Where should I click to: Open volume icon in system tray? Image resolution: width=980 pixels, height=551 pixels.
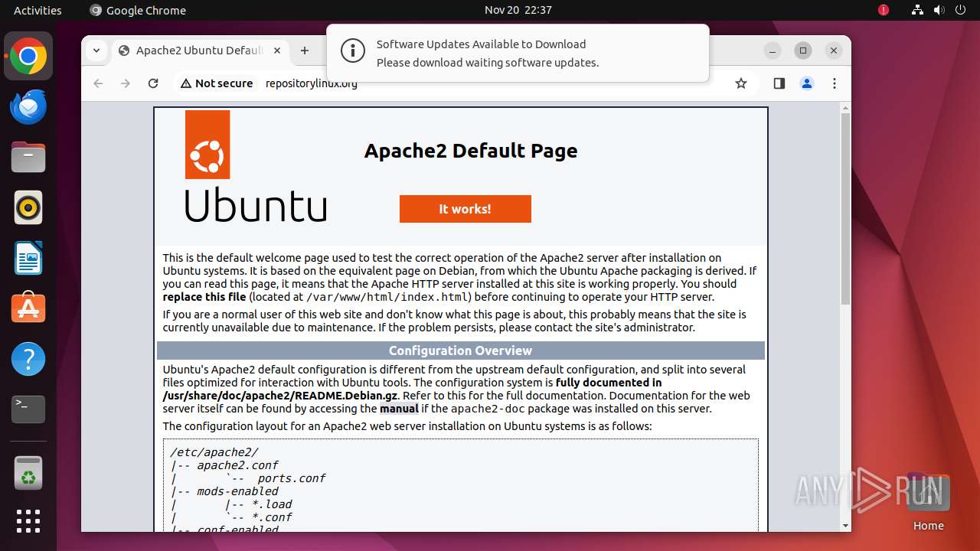coord(939,10)
